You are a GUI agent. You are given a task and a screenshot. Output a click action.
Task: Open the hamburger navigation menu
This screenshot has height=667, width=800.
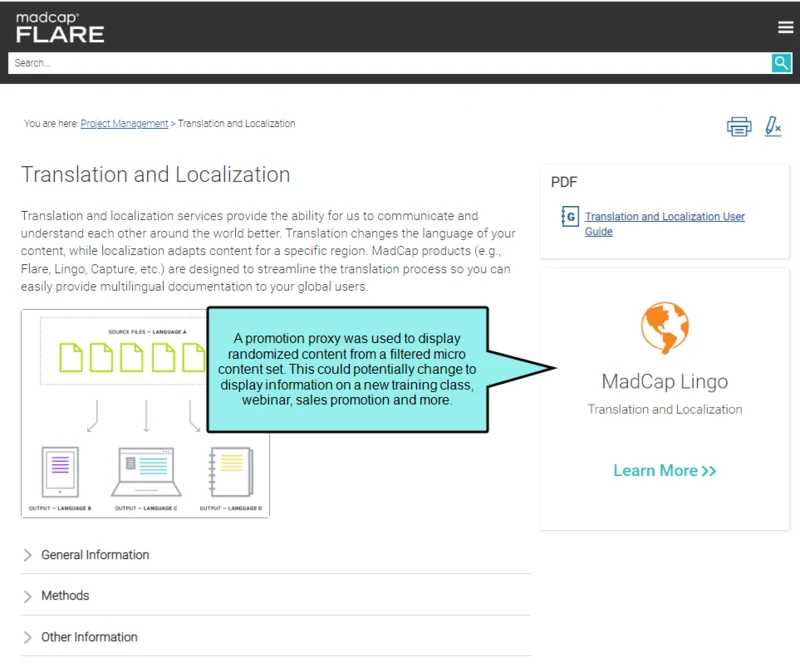(x=785, y=27)
